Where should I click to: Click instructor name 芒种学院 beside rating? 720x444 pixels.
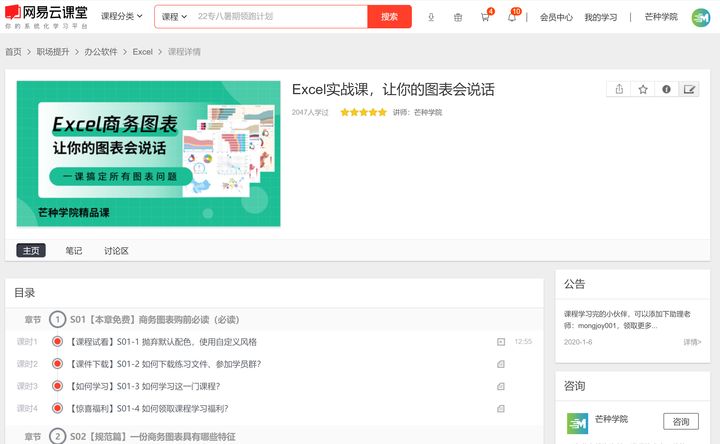click(428, 112)
